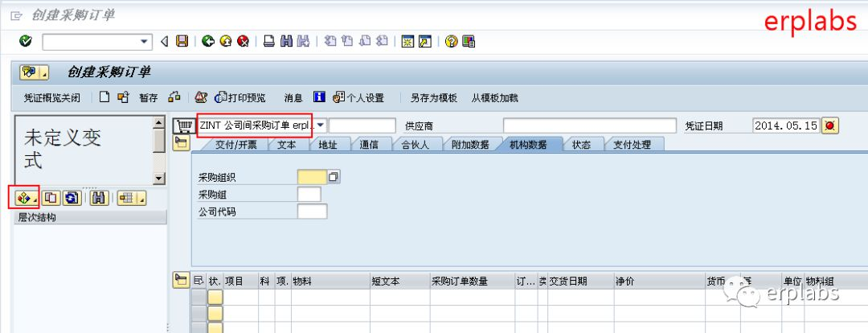Click the Print icon in toolbar
This screenshot has width=868, height=333.
[269, 41]
